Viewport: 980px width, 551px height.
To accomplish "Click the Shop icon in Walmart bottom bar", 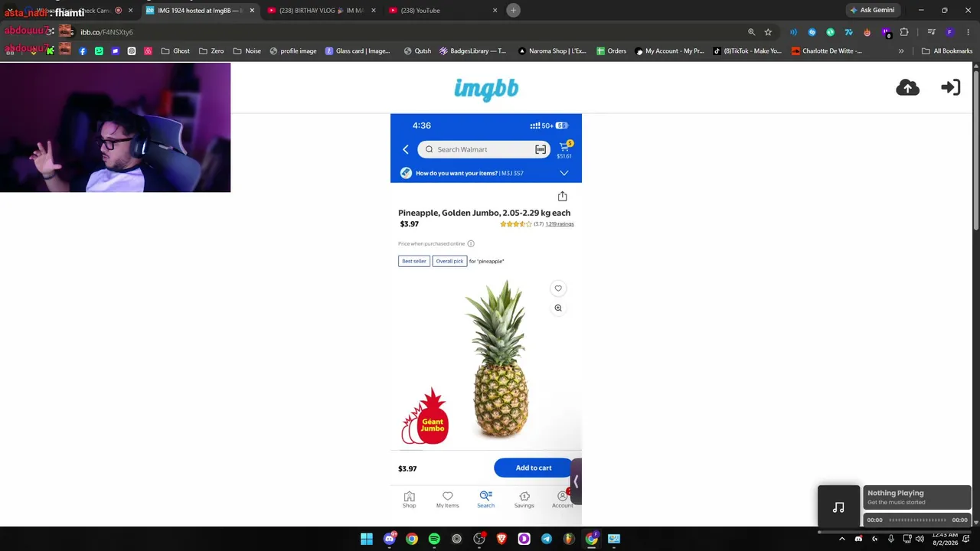I will tap(410, 500).
